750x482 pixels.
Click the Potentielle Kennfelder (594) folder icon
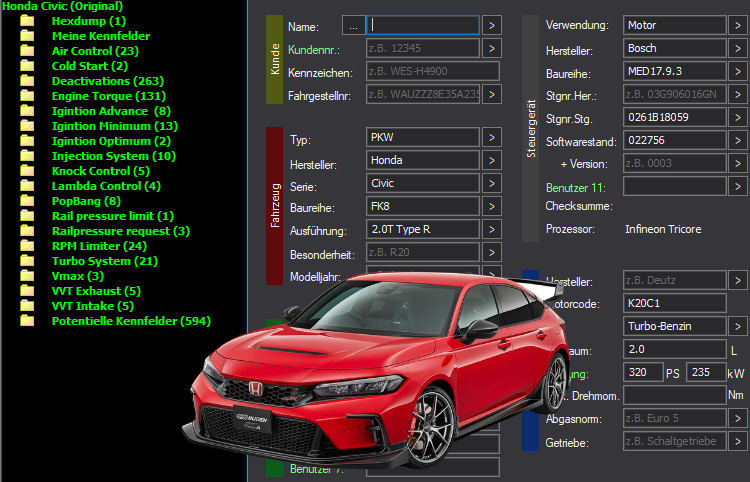27,320
